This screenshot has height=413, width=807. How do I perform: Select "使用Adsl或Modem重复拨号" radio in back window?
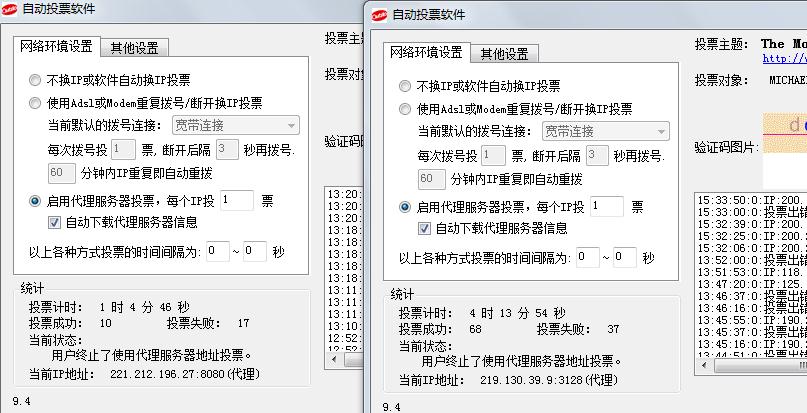pyautogui.click(x=35, y=103)
